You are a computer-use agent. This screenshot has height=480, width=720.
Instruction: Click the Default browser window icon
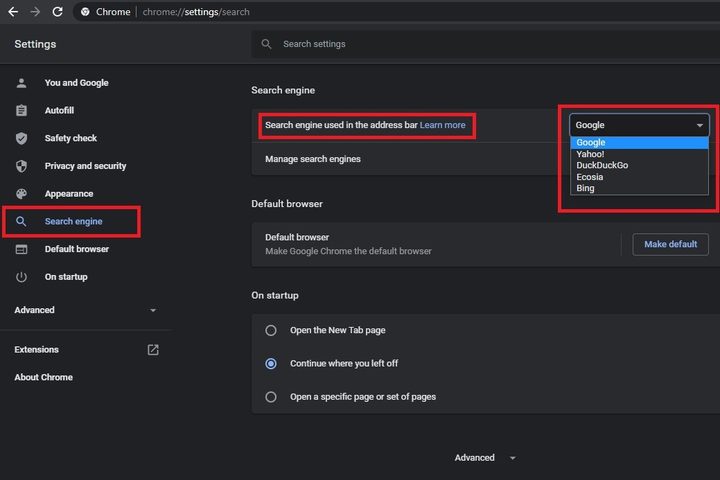tap(21, 249)
